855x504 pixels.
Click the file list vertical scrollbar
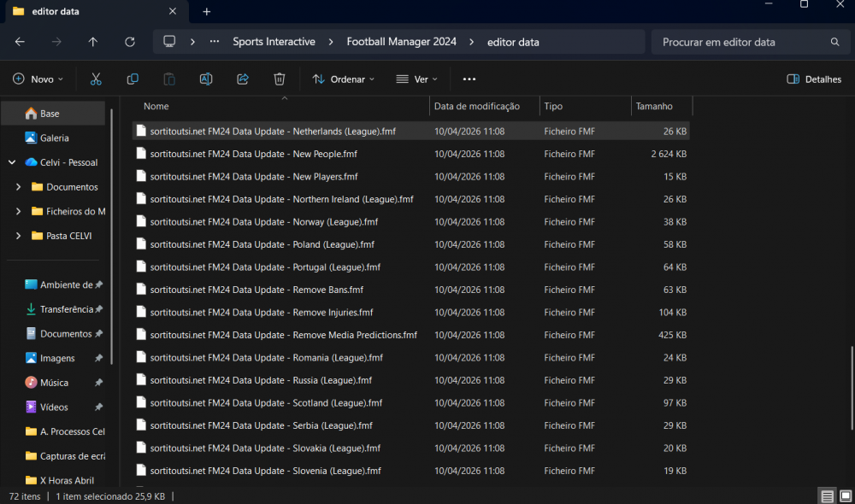[852, 388]
